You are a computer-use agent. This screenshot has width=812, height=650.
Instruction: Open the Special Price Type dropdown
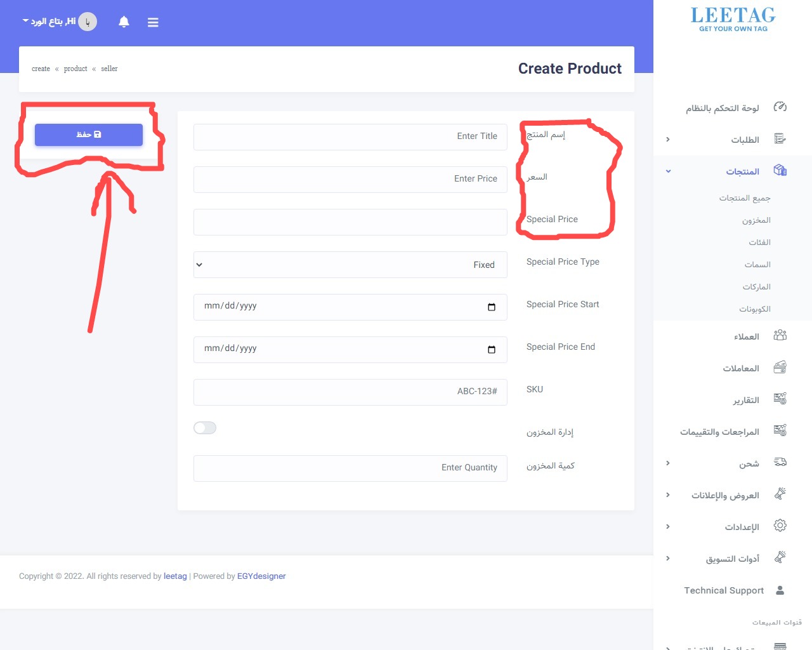point(350,265)
